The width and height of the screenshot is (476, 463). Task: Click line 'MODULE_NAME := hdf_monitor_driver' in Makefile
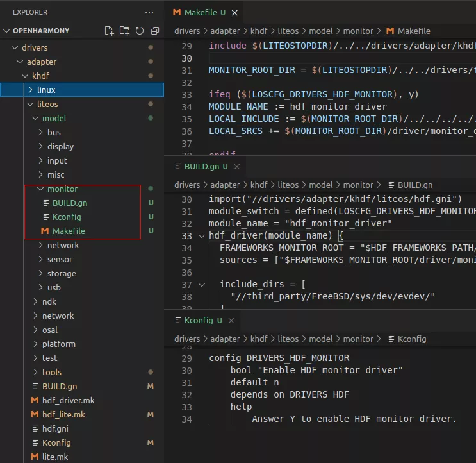coord(297,106)
